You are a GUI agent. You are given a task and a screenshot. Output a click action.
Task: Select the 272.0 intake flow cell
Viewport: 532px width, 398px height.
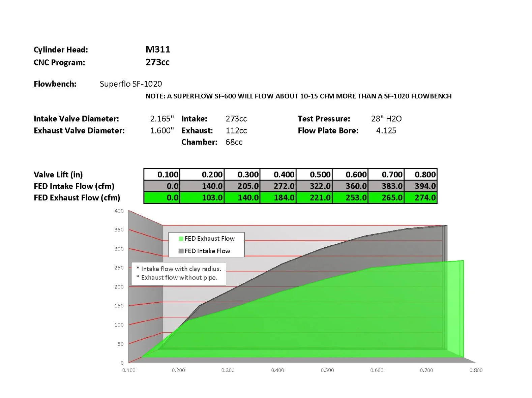[278, 186]
